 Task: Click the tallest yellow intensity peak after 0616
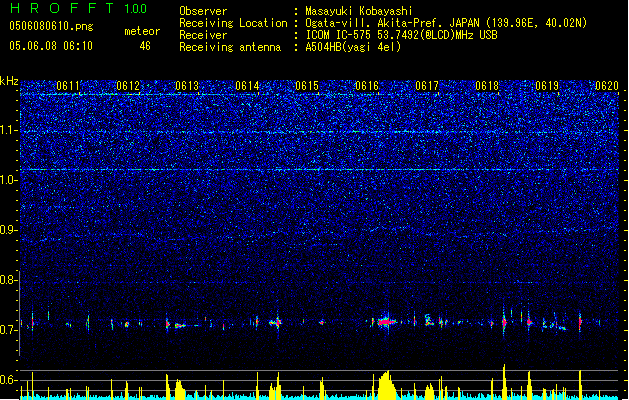[387, 385]
